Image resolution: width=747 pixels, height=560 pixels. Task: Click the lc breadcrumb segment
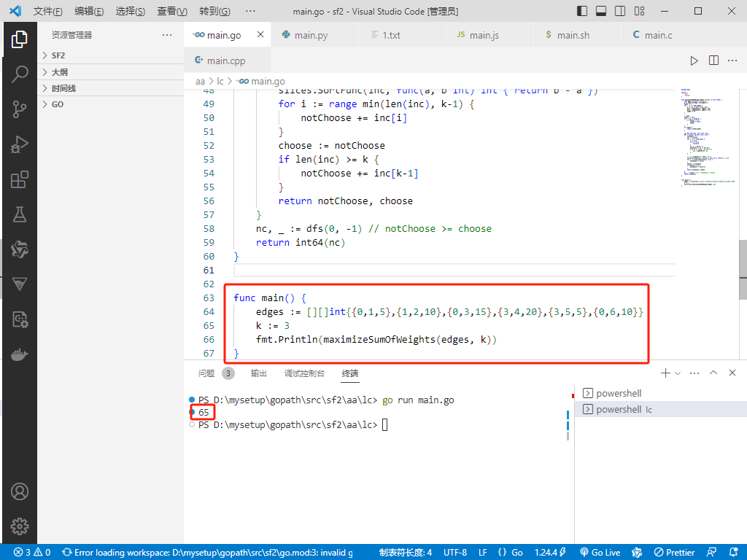220,82
